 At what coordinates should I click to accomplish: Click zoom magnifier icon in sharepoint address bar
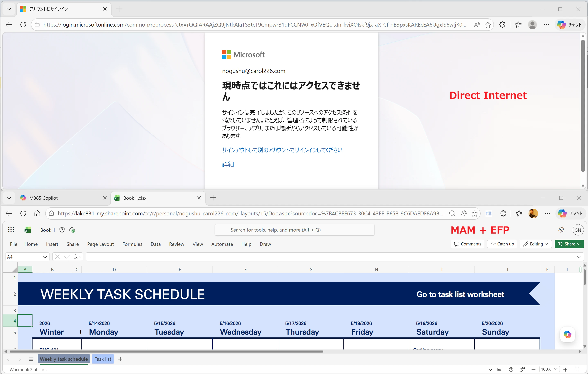pos(452,214)
